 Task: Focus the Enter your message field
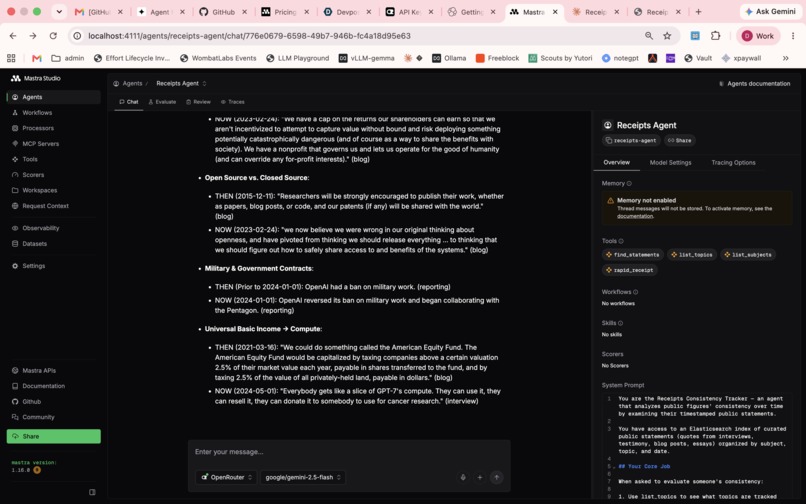click(349, 452)
